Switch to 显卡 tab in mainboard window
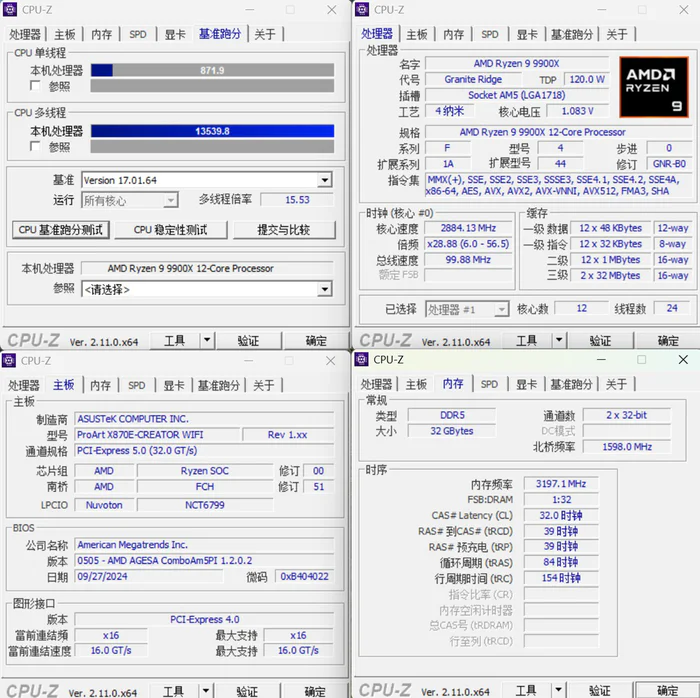This screenshot has height=698, width=700. 174,385
